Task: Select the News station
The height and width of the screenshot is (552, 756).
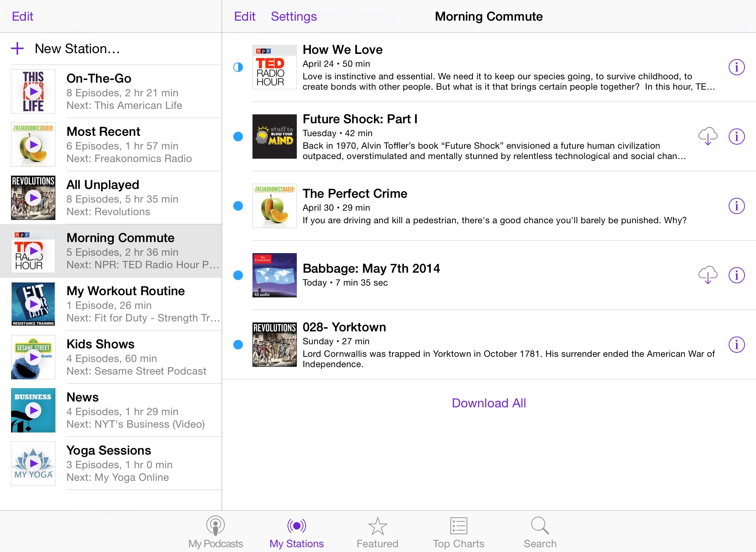Action: 111,410
